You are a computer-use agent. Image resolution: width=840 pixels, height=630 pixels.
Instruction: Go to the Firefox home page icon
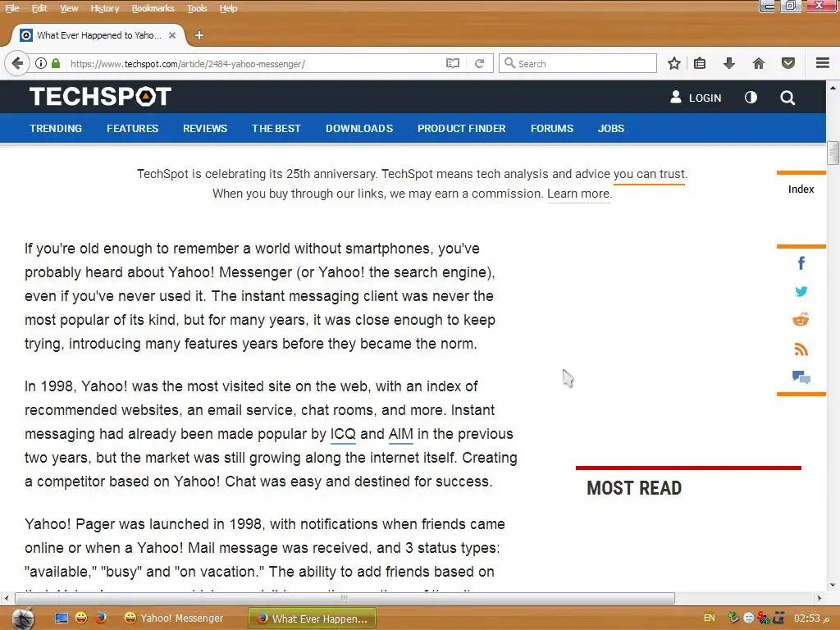(x=759, y=63)
